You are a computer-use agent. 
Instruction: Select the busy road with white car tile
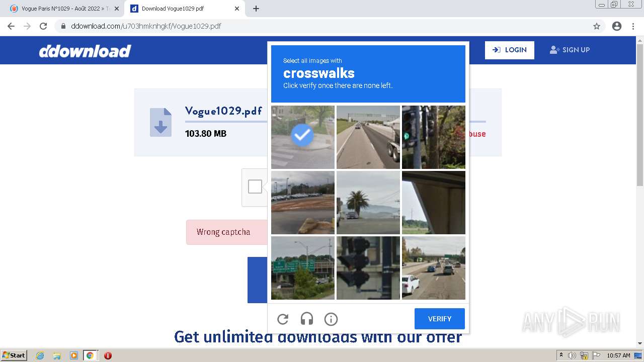434,268
